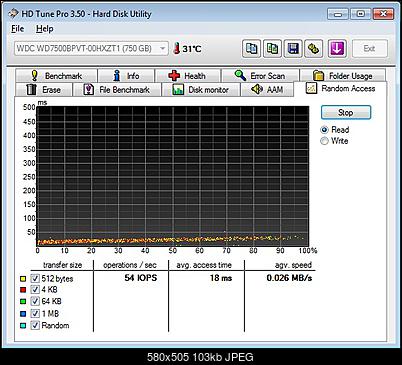This screenshot has width=402, height=365.
Task: Select the Read radio button
Action: tap(324, 130)
